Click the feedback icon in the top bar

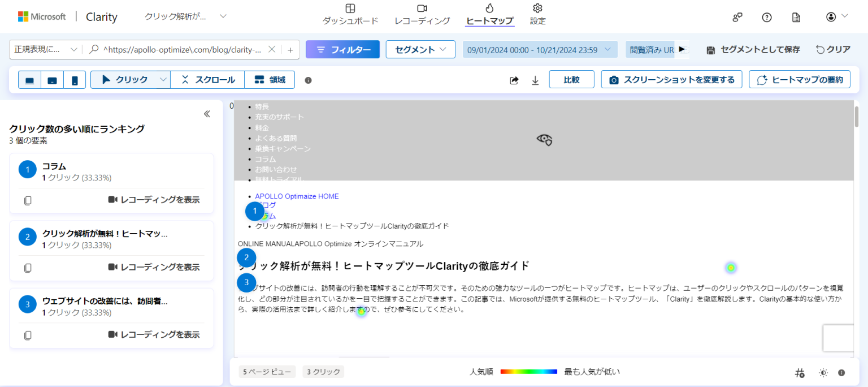click(737, 17)
